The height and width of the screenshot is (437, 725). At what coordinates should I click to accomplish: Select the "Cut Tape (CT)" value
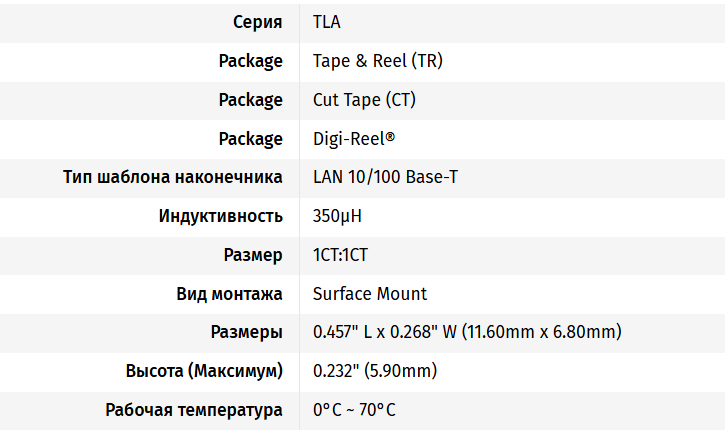point(364,100)
